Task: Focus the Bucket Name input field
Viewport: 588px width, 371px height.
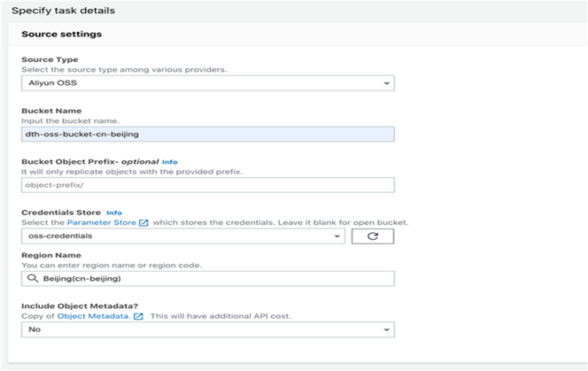Action: point(207,134)
